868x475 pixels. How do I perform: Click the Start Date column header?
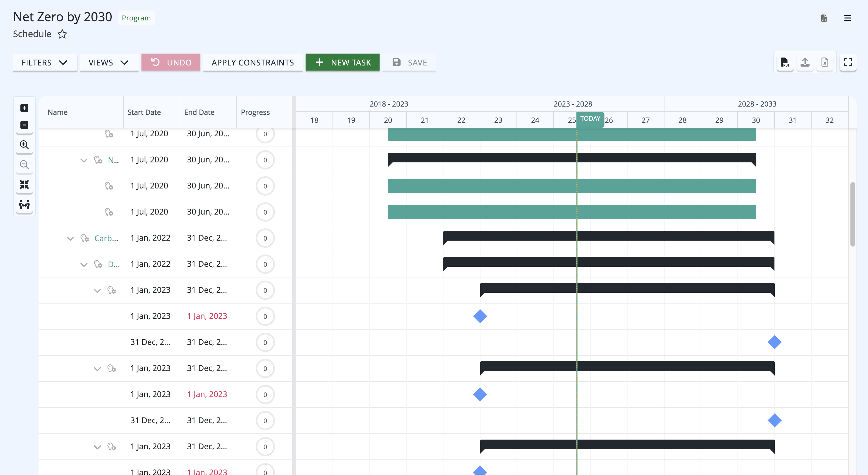(144, 112)
